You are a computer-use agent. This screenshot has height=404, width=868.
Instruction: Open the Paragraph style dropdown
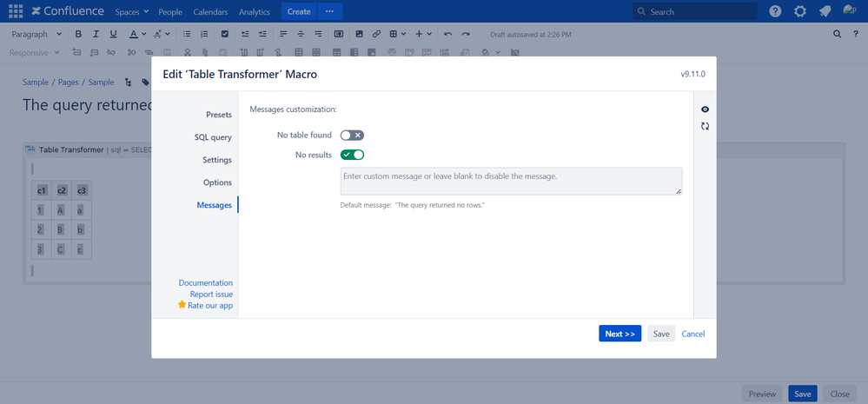36,34
